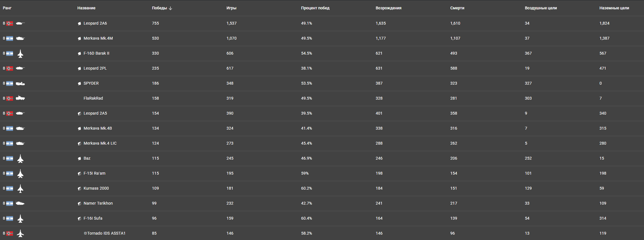Screen dimensions: 644x240
Task: Click the Israeli flag in the Merkava Mk.4M row
Action: [10, 38]
